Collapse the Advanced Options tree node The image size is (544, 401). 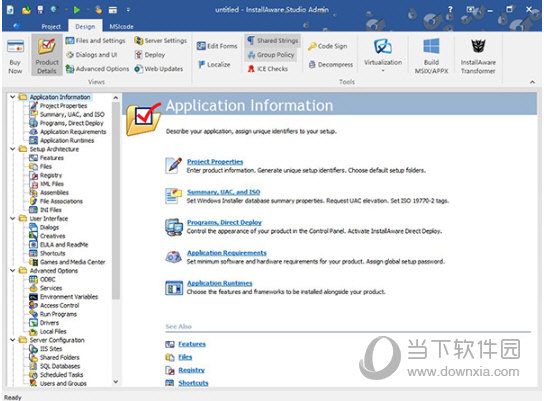(12, 270)
